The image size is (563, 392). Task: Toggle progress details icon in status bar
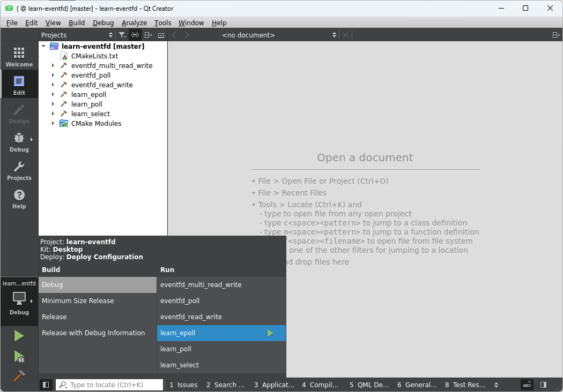pos(527,385)
